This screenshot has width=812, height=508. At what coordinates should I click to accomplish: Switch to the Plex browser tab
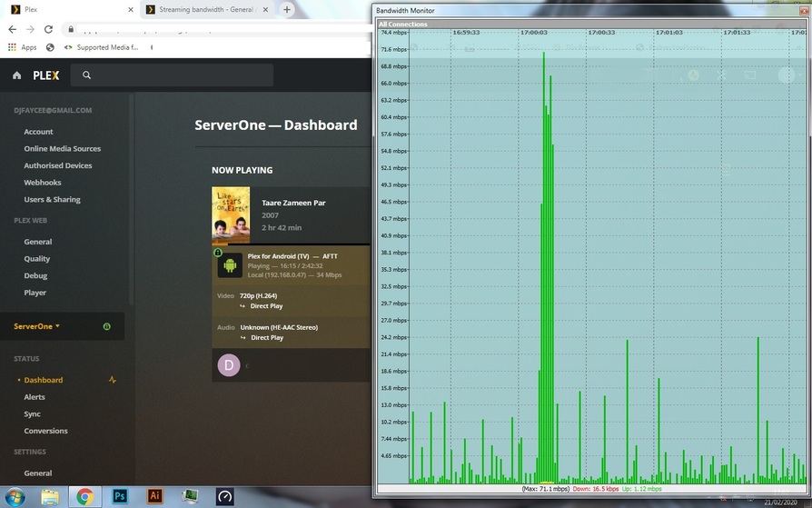tap(71, 9)
